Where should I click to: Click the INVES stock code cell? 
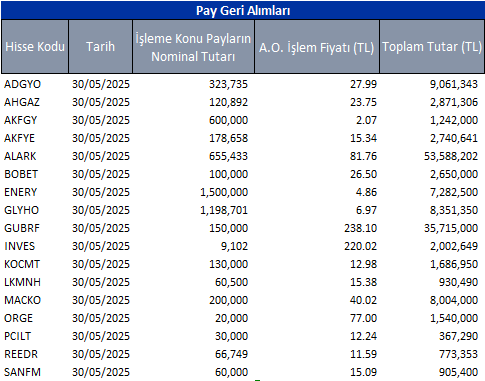point(19,246)
